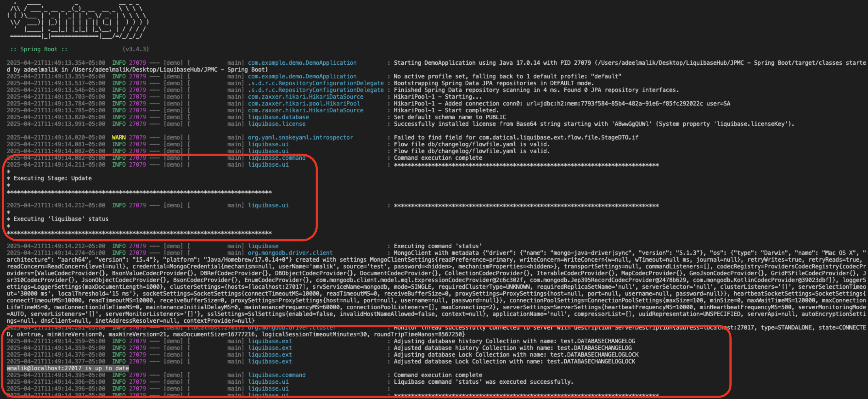
Task: Click the '* Executing Stage: Update' line
Action: pyautogui.click(x=49, y=178)
